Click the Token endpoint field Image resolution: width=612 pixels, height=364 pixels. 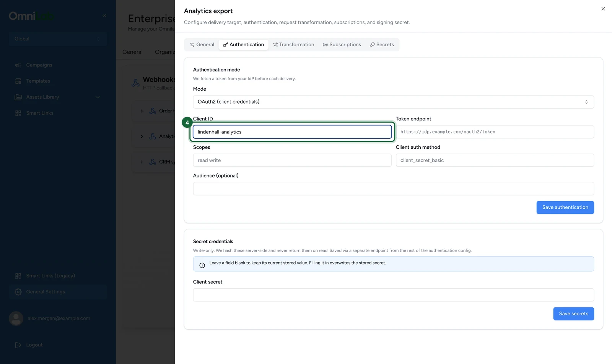pyautogui.click(x=495, y=132)
